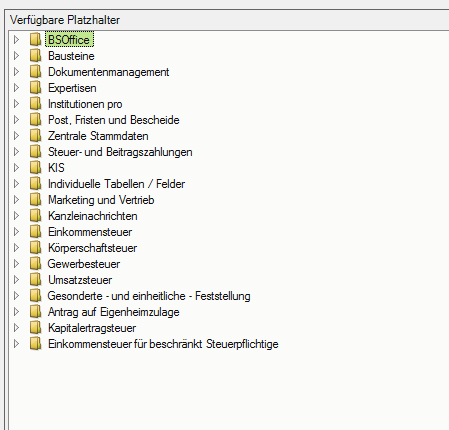449x430 pixels.
Task: Click folder icon of Einkommensteuer für beschränkt Steuerpflichtige
Action: pyautogui.click(x=35, y=344)
